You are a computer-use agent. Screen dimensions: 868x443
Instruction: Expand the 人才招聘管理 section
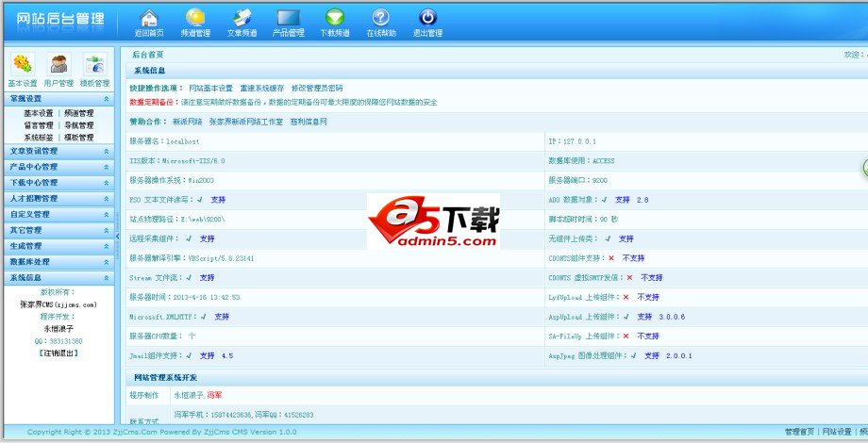(58, 199)
